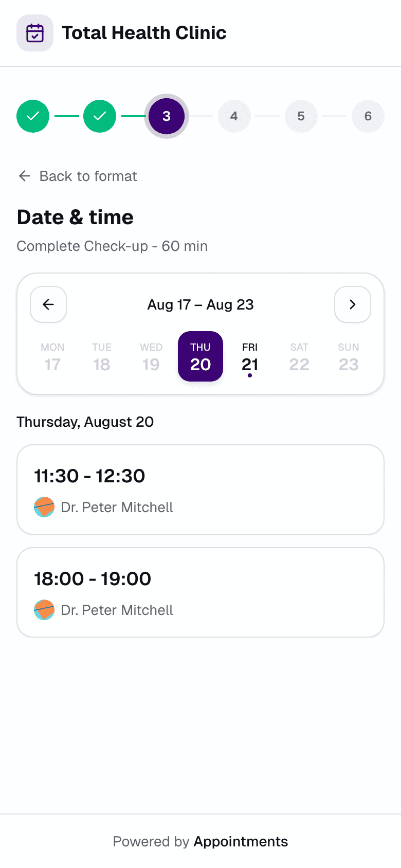The height and width of the screenshot is (868, 401).
Task: Choose the 18:00 - 19:00 time slot
Action: [x=200, y=592]
